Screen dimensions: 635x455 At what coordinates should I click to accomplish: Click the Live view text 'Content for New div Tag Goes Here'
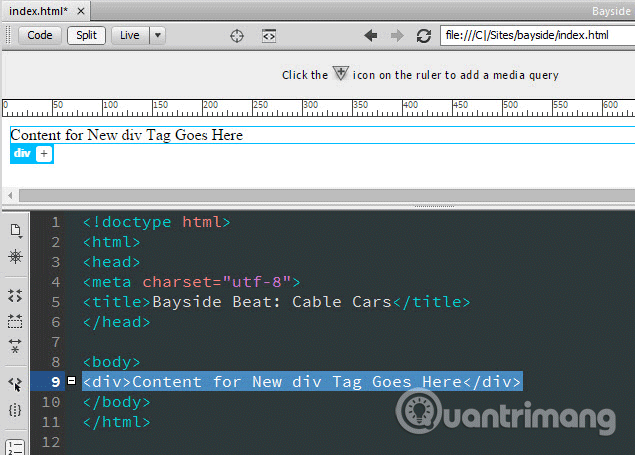click(x=126, y=135)
